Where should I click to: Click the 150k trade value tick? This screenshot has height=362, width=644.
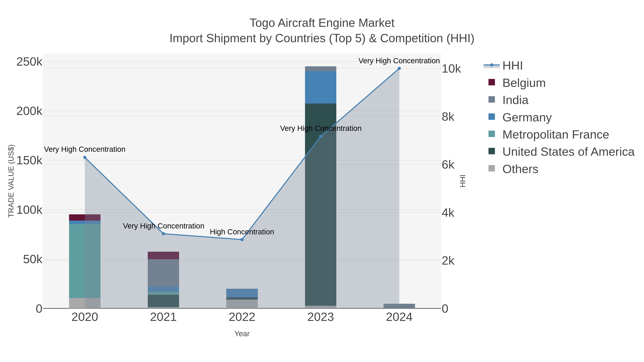30,160
